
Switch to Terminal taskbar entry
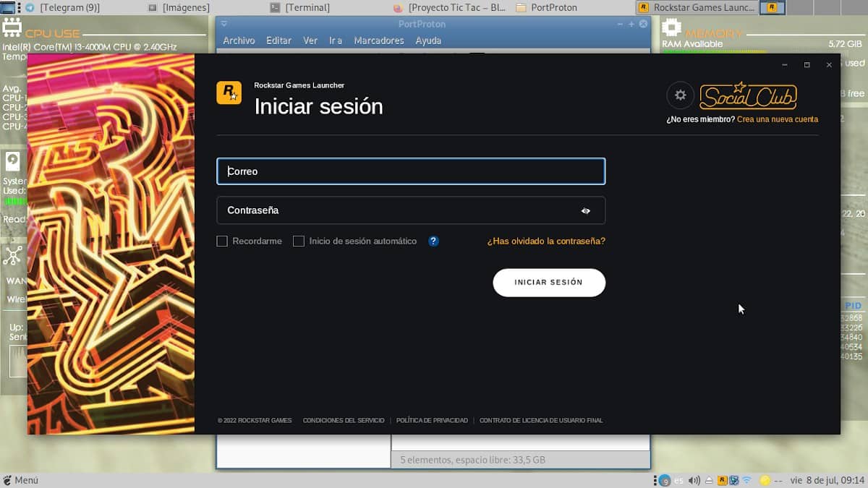[x=300, y=7]
